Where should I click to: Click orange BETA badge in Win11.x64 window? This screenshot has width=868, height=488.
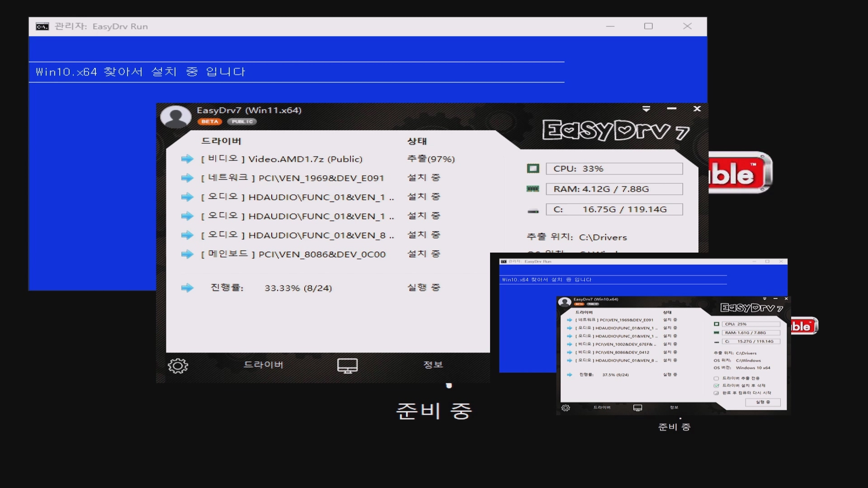point(209,122)
